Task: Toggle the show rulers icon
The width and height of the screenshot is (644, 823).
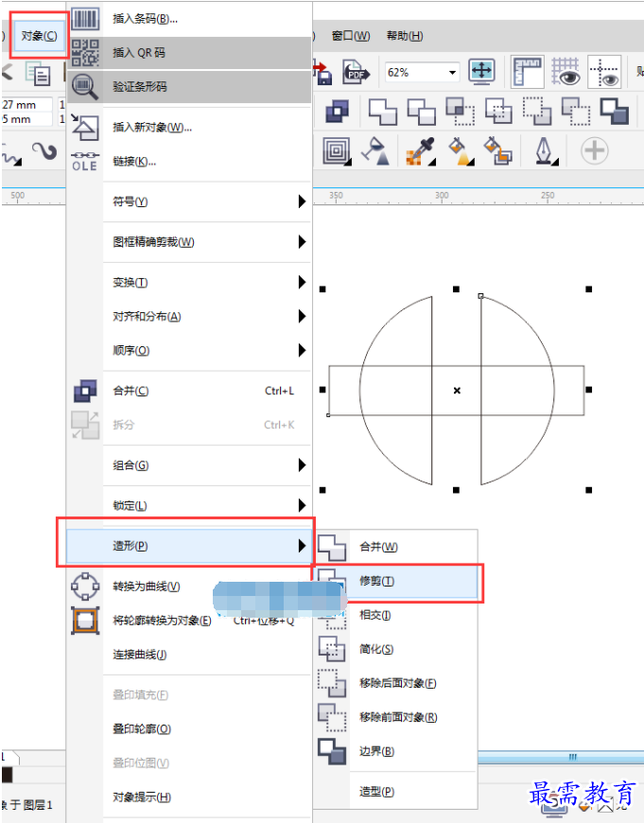Action: pos(527,71)
